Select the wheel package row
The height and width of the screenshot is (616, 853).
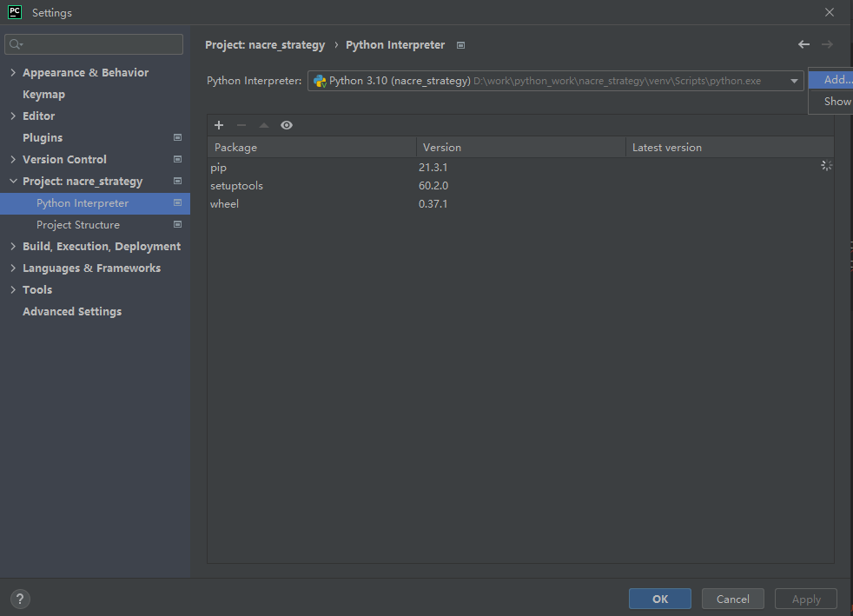coord(520,204)
